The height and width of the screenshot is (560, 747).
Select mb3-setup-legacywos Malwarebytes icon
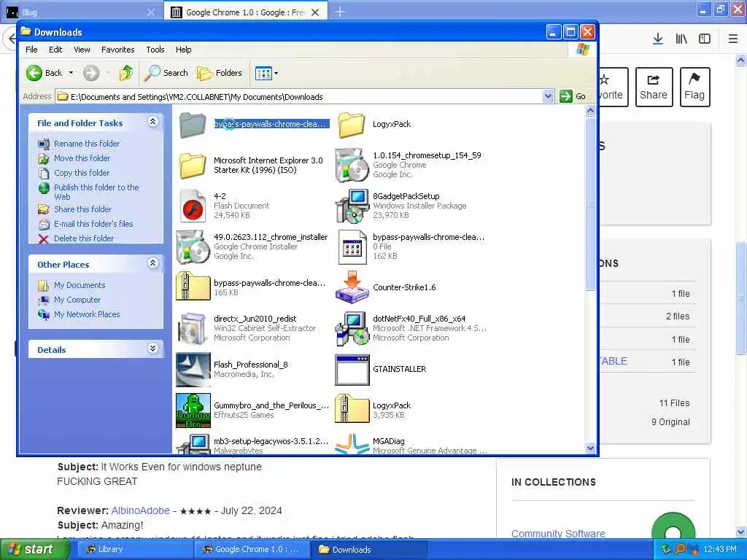tap(193, 443)
